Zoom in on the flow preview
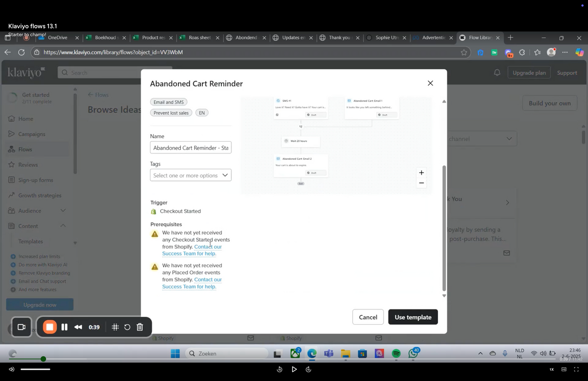This screenshot has width=588, height=381. (x=421, y=173)
